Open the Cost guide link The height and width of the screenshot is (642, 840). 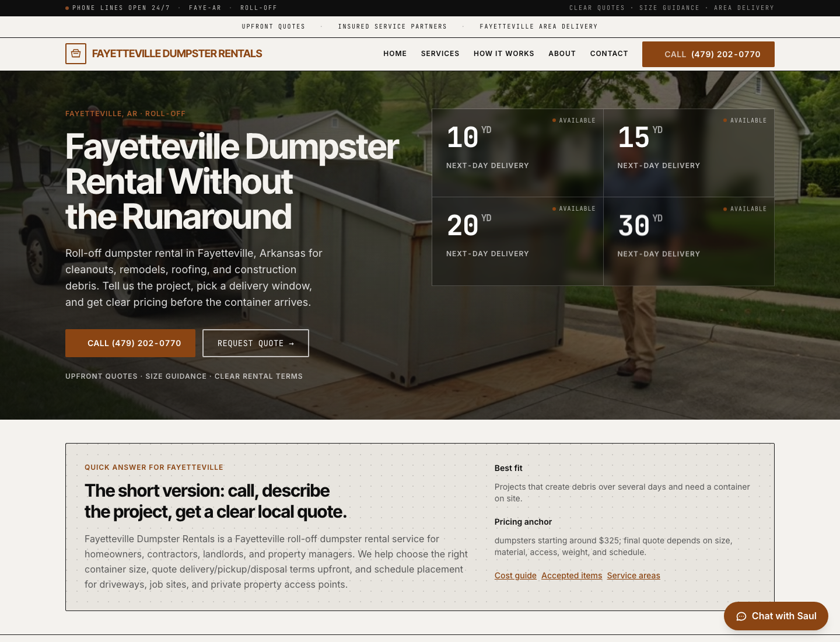click(516, 575)
